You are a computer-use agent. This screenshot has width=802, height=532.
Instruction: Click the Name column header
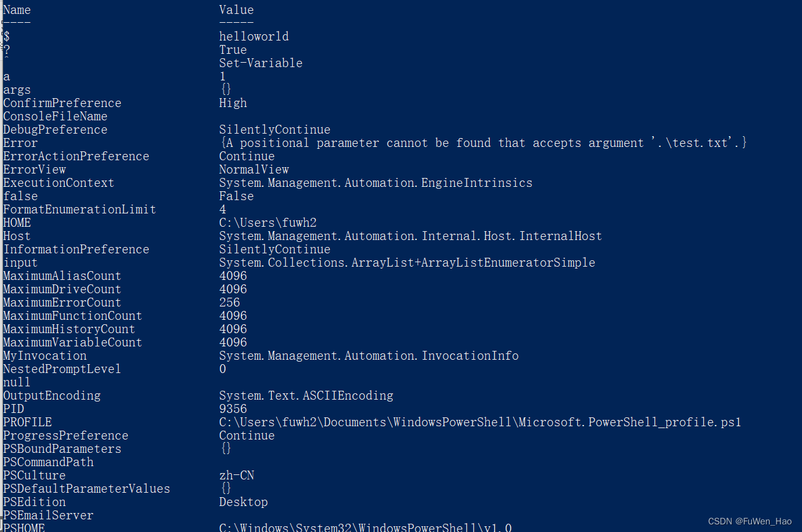click(17, 10)
